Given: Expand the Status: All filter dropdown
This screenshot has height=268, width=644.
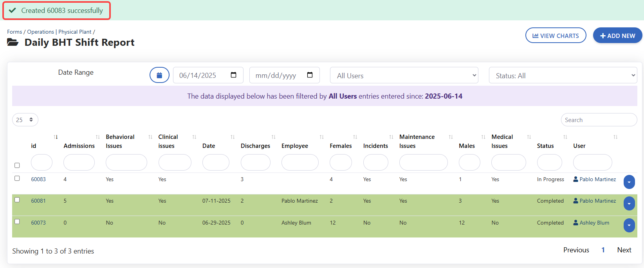Looking at the screenshot, I should coord(563,76).
